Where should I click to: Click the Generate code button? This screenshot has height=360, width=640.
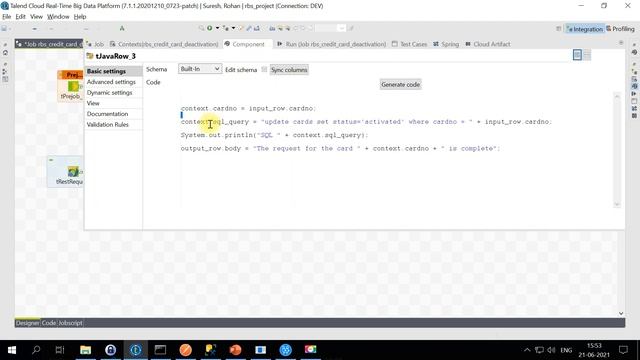click(x=400, y=84)
